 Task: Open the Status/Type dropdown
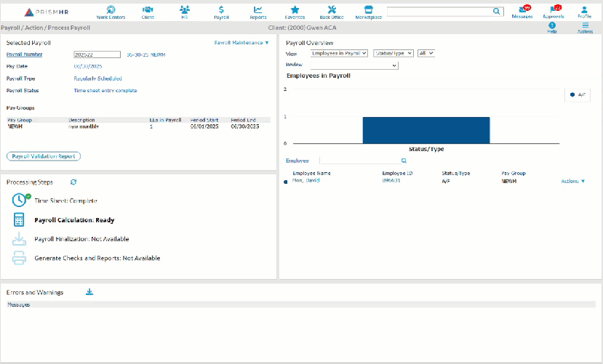[x=393, y=53]
